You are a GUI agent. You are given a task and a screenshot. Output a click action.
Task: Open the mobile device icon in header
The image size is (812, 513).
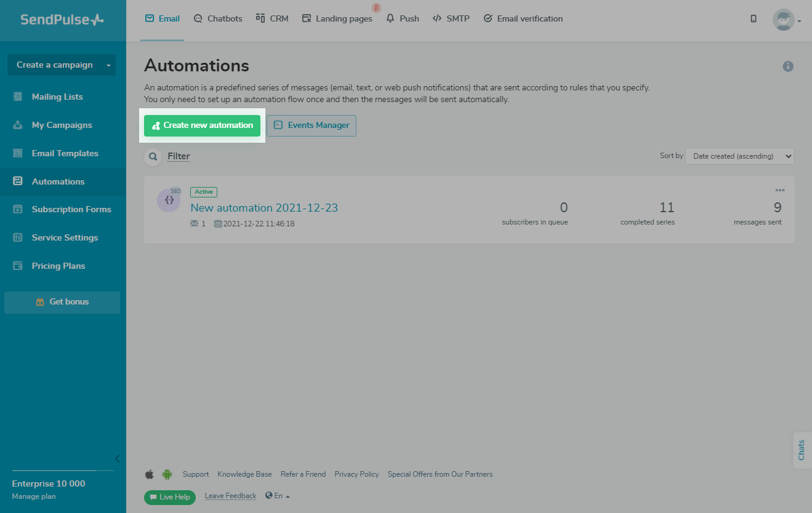click(x=754, y=19)
